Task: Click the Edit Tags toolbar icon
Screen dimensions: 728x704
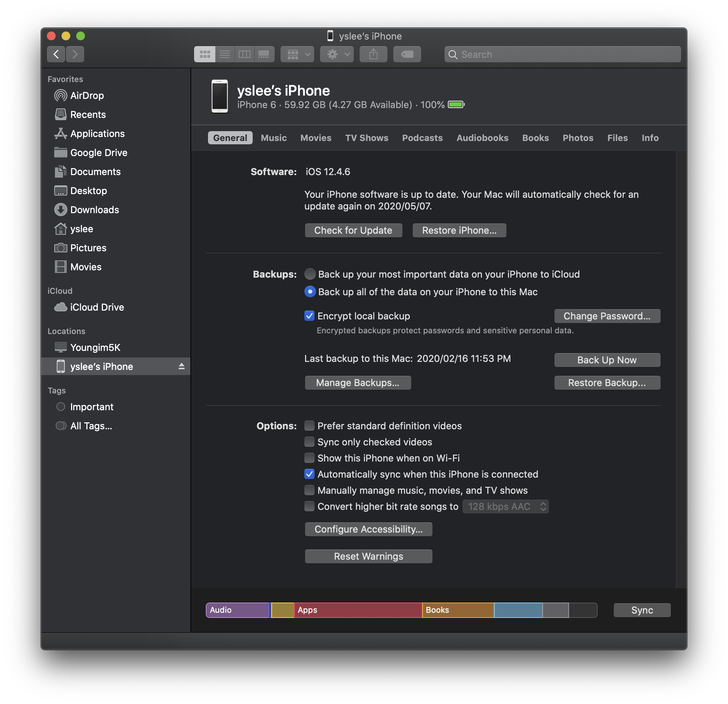Action: pyautogui.click(x=407, y=54)
